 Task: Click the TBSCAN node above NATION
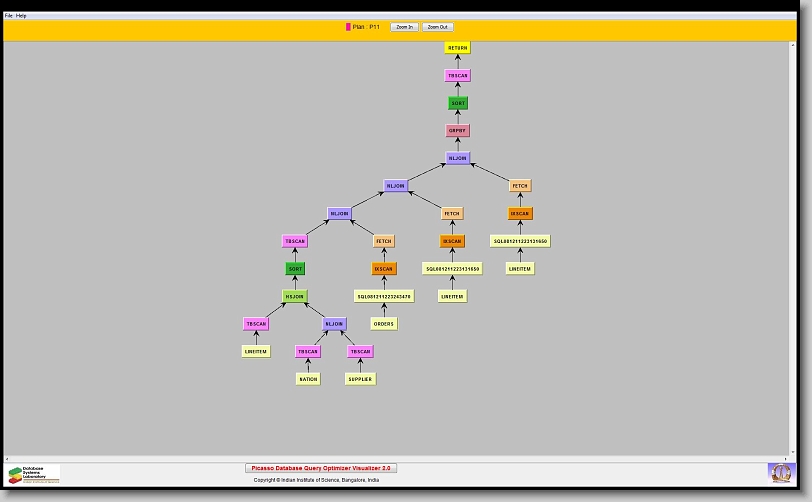pyautogui.click(x=308, y=352)
